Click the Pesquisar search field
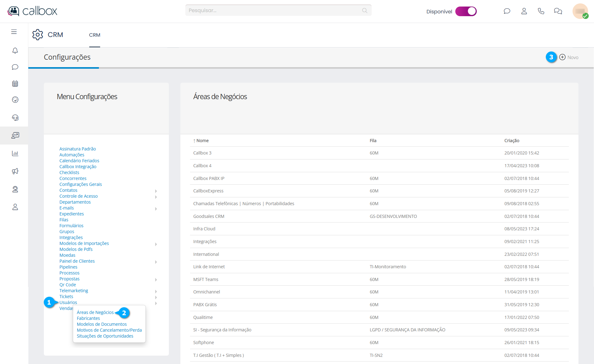594x364 pixels. pos(274,11)
